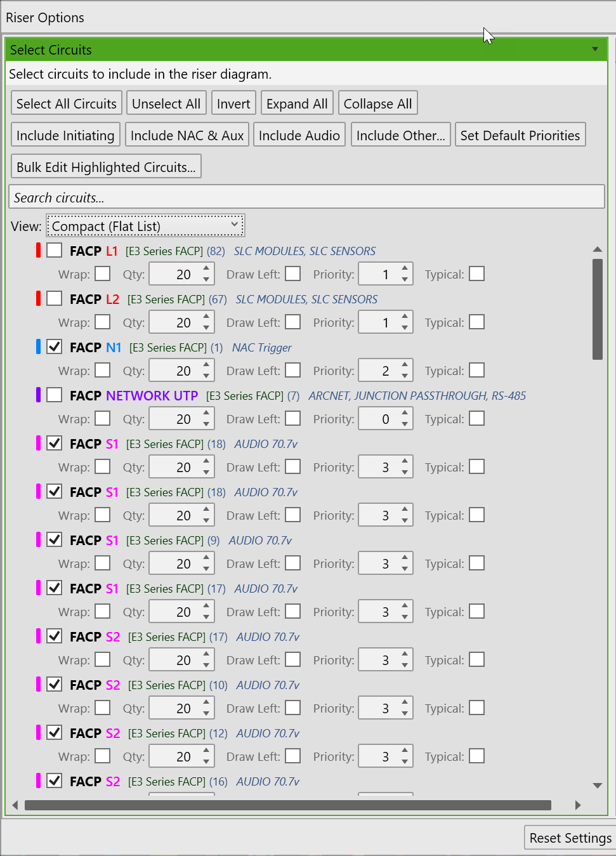This screenshot has width=616, height=856.
Task: Click the Expand All button
Action: point(297,103)
